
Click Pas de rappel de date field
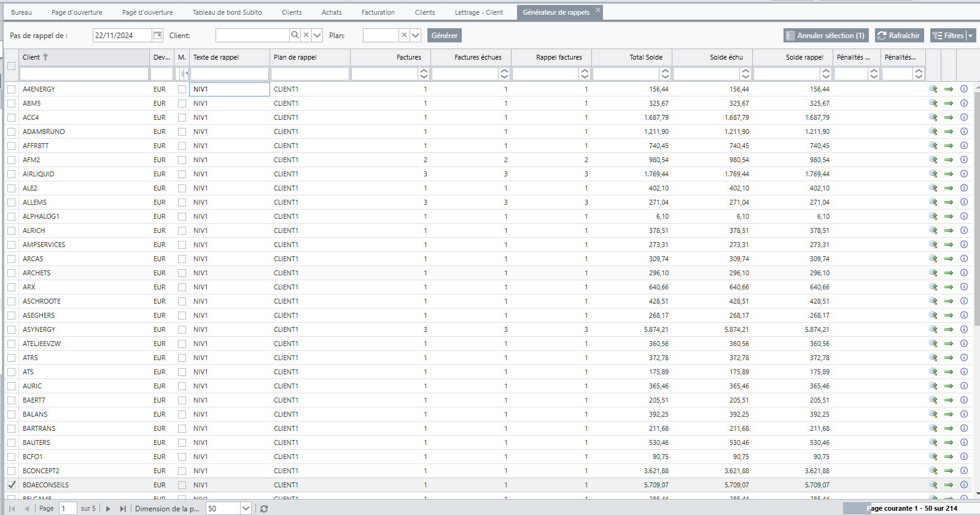point(122,36)
